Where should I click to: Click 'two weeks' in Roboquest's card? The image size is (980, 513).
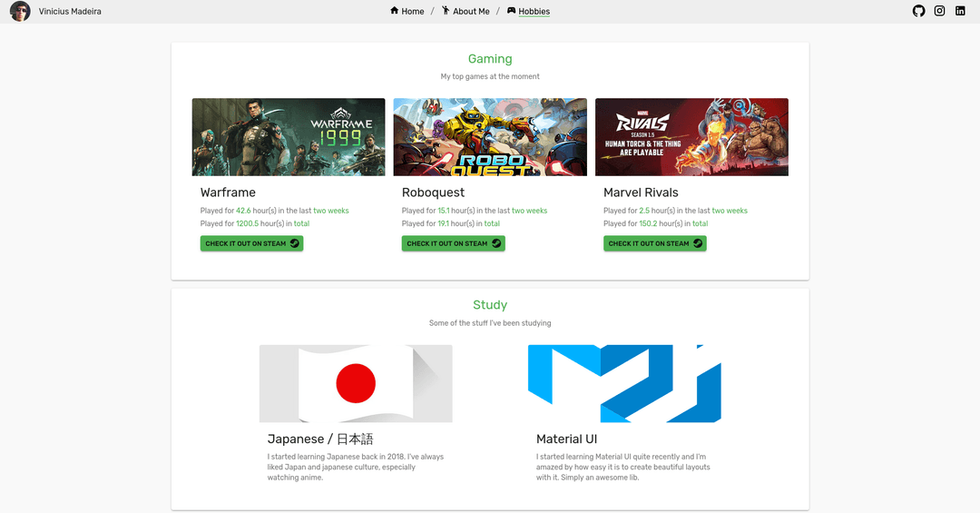tap(529, 211)
